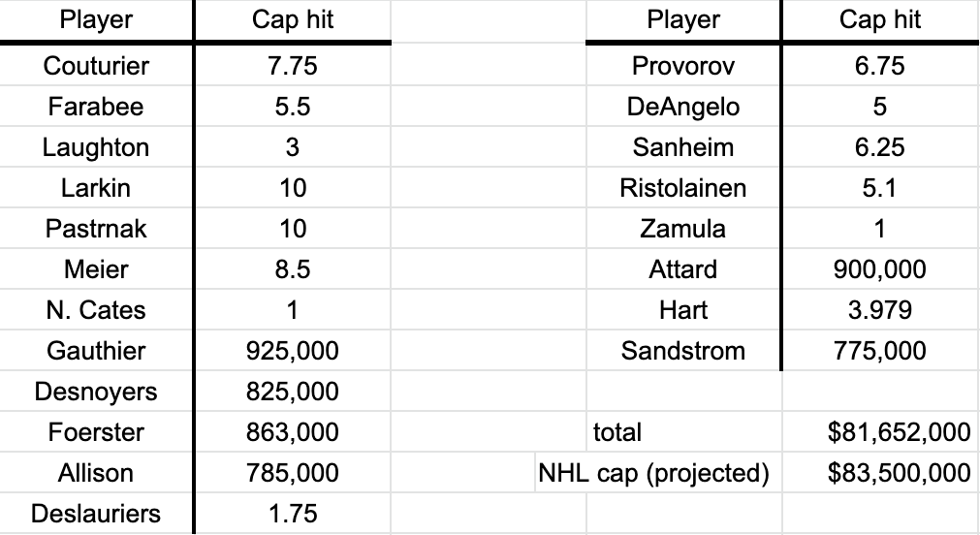Select Sanheim's 6.25 cap hit cell
The image size is (980, 535).
(879, 147)
